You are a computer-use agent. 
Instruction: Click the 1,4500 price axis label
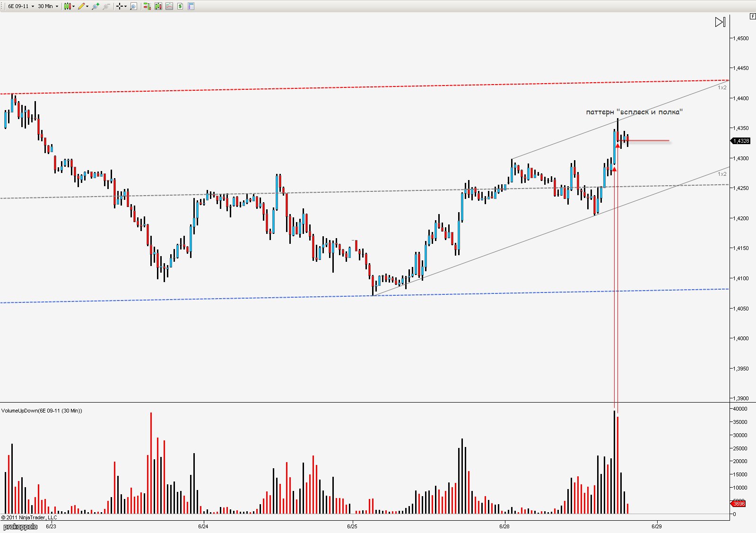coord(741,38)
